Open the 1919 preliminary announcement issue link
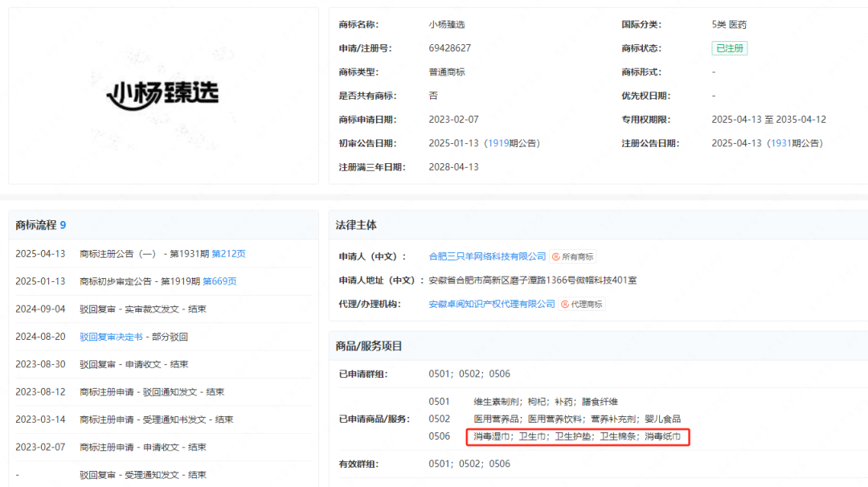 tap(498, 143)
